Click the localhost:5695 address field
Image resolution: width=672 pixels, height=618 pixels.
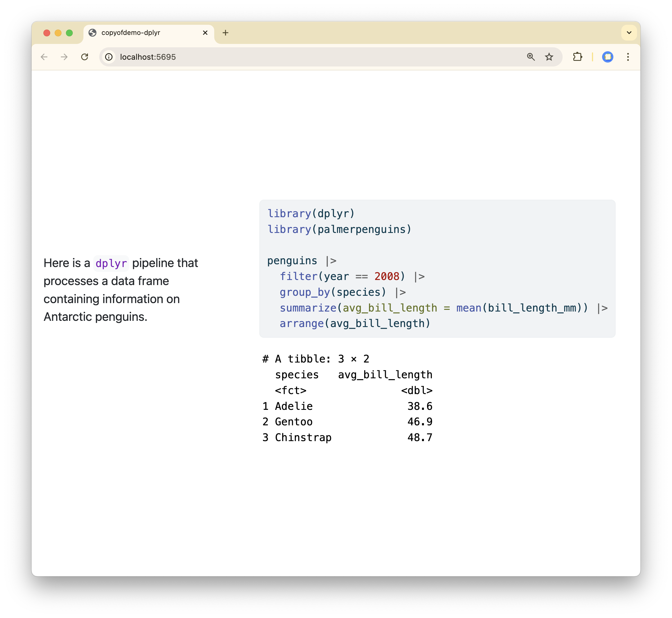[x=301, y=57]
